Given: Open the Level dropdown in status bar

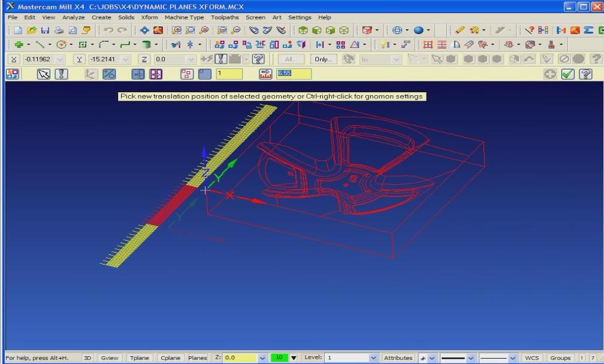Looking at the screenshot, I should pos(373,358).
